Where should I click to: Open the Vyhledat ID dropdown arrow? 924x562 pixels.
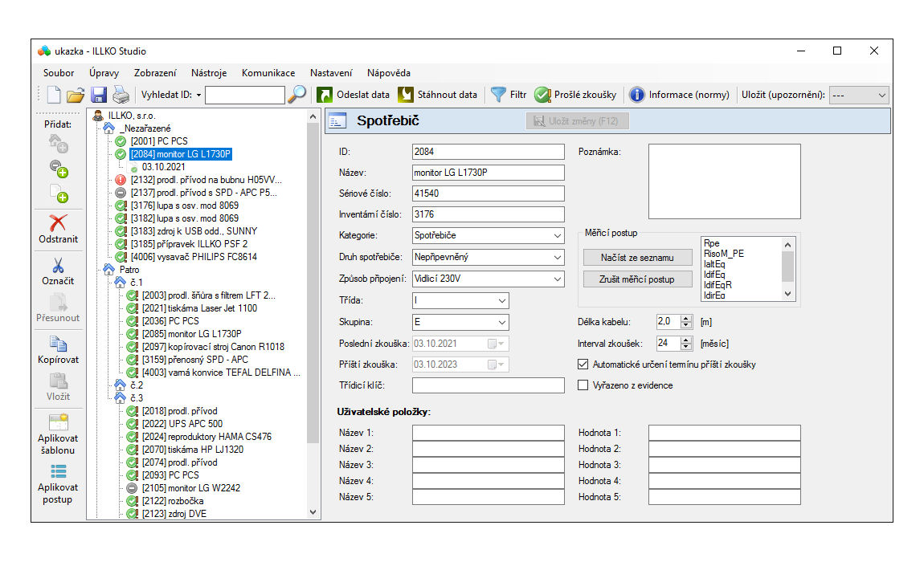(x=198, y=95)
